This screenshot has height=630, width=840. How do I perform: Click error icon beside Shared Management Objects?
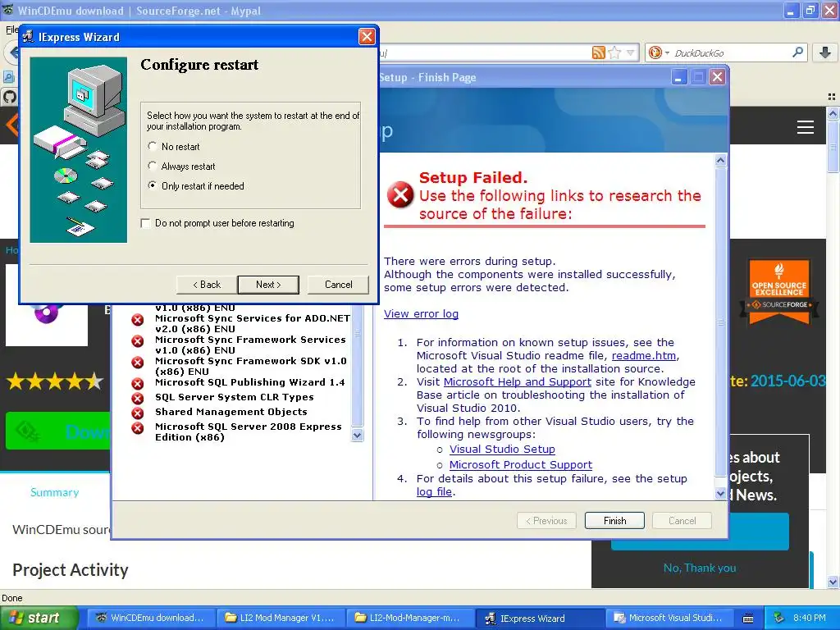[138, 413]
